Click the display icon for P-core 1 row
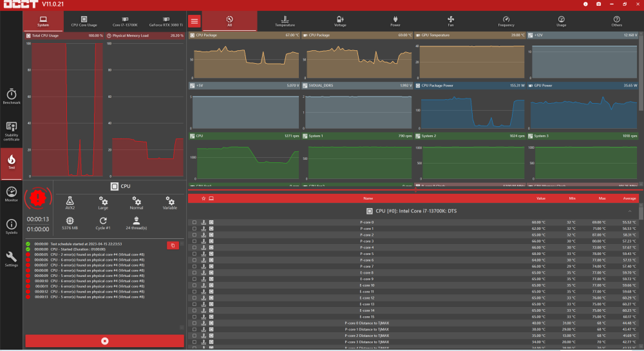 click(211, 229)
